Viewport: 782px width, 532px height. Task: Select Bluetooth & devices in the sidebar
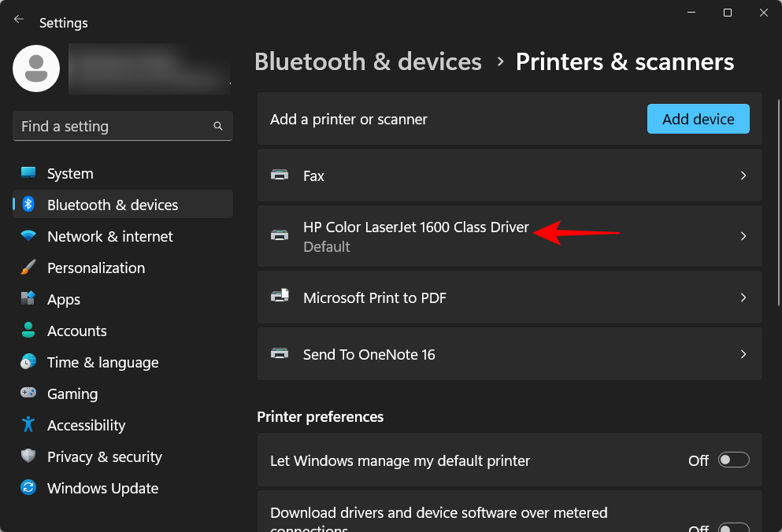[113, 204]
